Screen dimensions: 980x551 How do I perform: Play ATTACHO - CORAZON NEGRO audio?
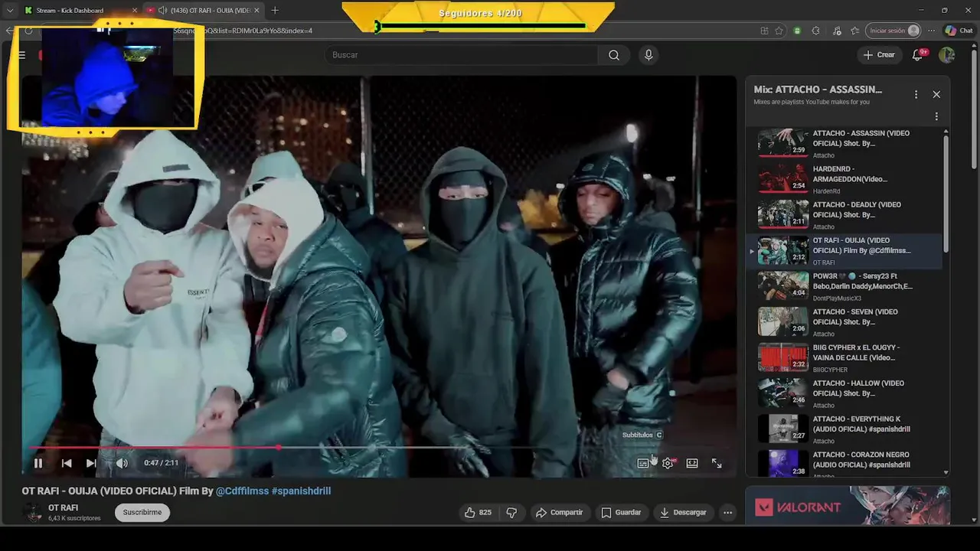click(x=845, y=464)
